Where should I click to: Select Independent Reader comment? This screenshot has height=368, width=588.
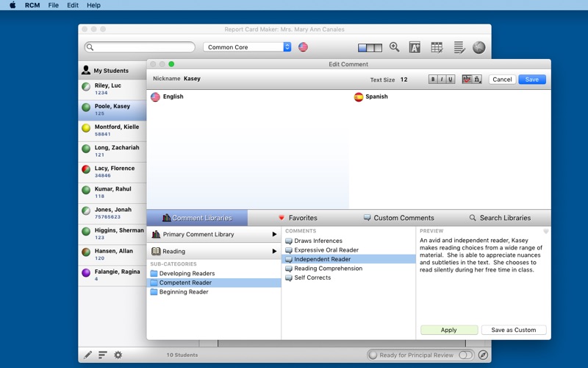coord(348,259)
